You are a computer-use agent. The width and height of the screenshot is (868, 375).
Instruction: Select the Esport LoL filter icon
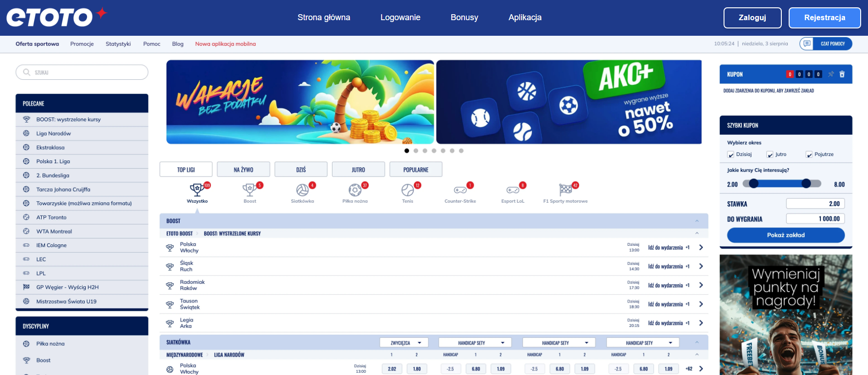pos(513,189)
